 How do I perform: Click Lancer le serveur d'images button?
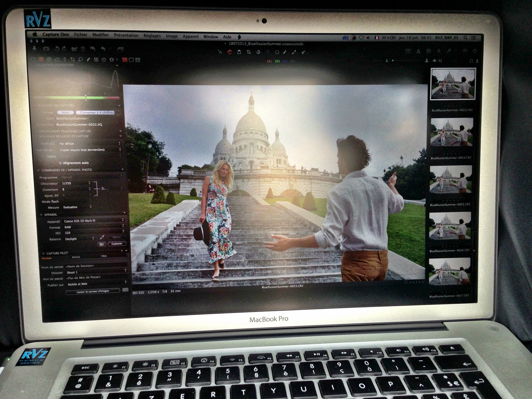tap(93, 291)
